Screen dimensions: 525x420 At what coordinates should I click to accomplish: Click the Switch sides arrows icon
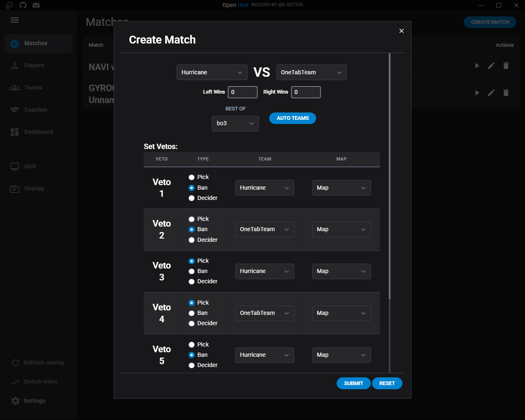(16, 382)
